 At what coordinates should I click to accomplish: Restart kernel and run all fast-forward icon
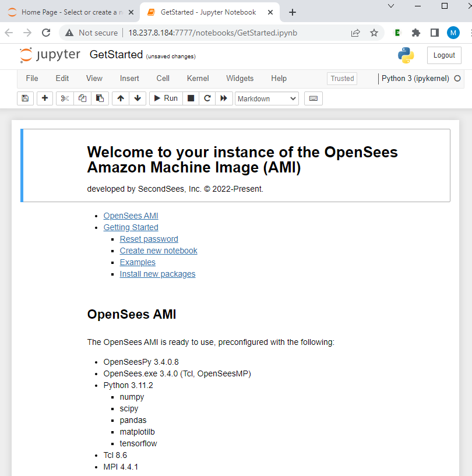pos(224,98)
